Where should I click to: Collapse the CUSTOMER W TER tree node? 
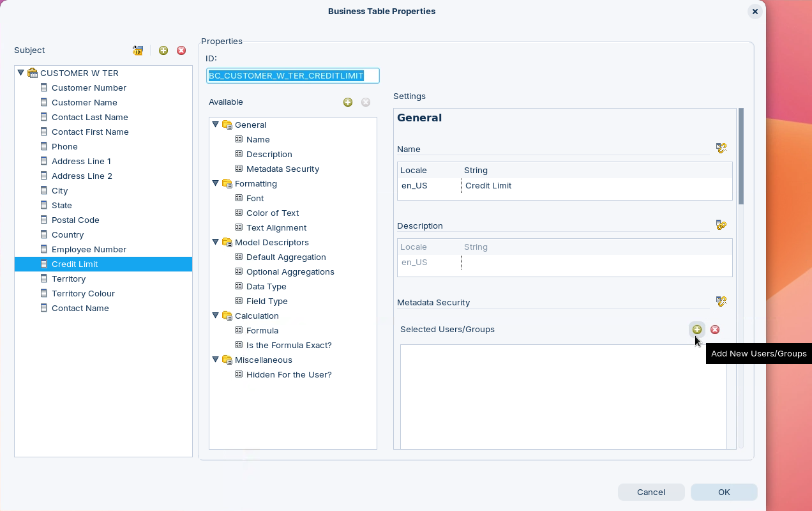(21, 73)
